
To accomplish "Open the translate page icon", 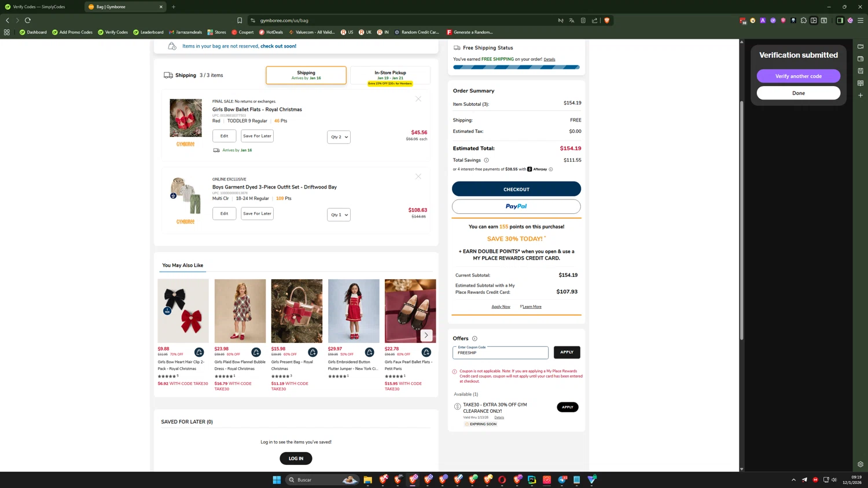I will click(572, 20).
